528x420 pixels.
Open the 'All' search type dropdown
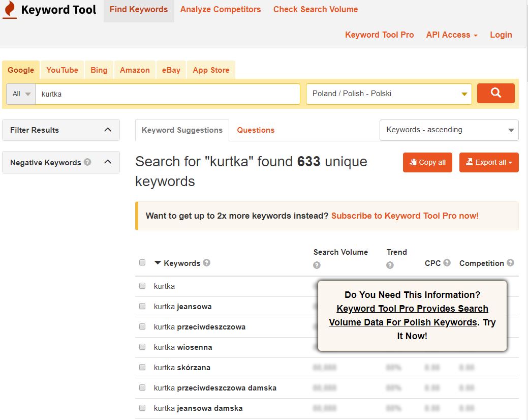pyautogui.click(x=21, y=94)
